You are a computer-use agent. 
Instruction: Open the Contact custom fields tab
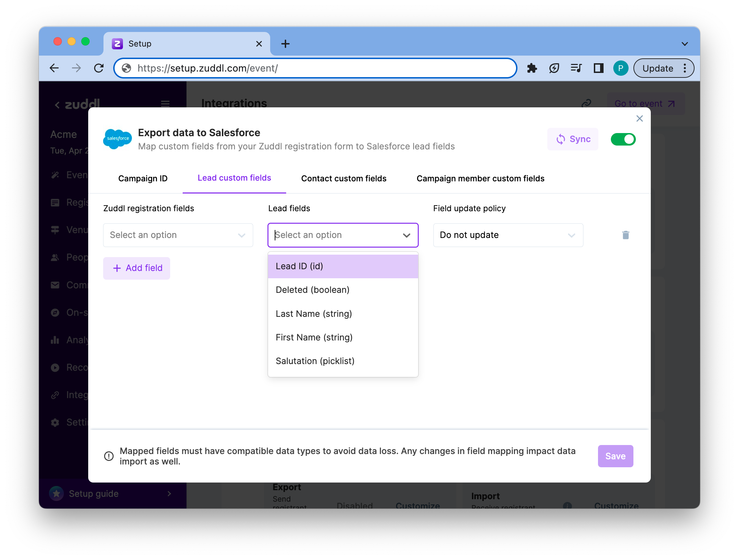pyautogui.click(x=344, y=179)
